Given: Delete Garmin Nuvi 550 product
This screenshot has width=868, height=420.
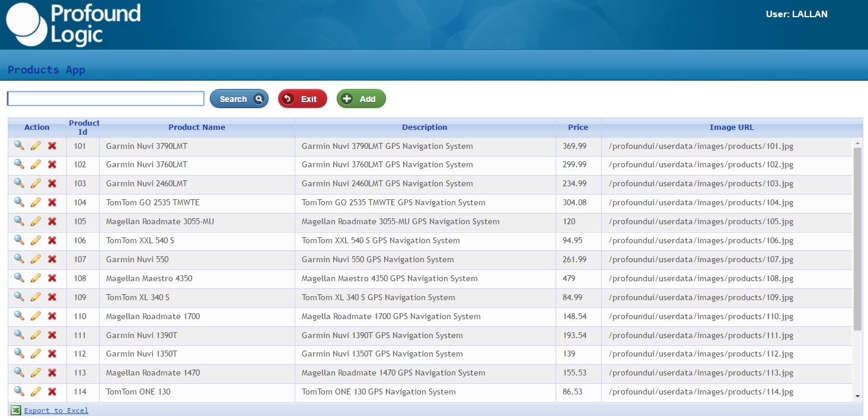Looking at the screenshot, I should tap(52, 259).
